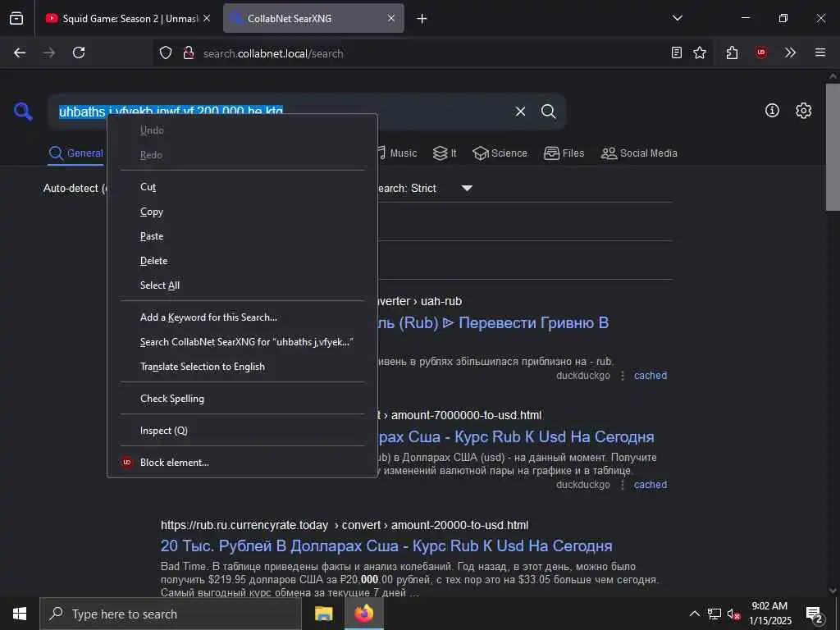The width and height of the screenshot is (840, 630).
Task: Click Search CollabNet SearXNG for selection
Action: 242,342
